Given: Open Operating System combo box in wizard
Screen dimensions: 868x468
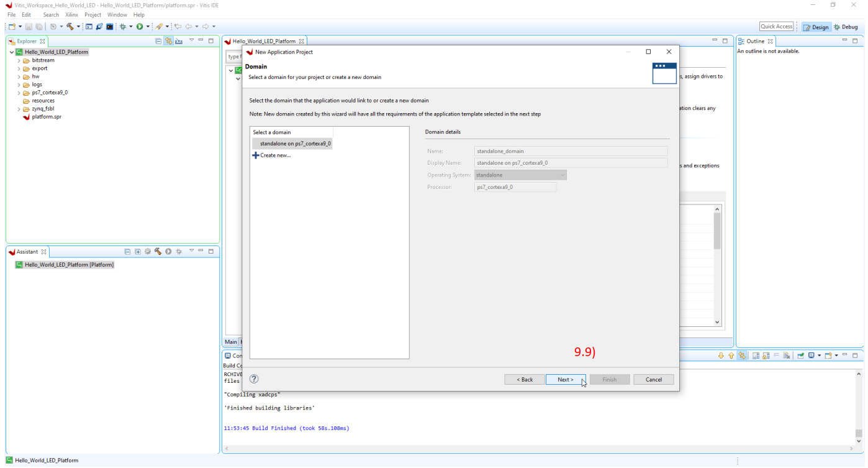Looking at the screenshot, I should click(x=520, y=175).
